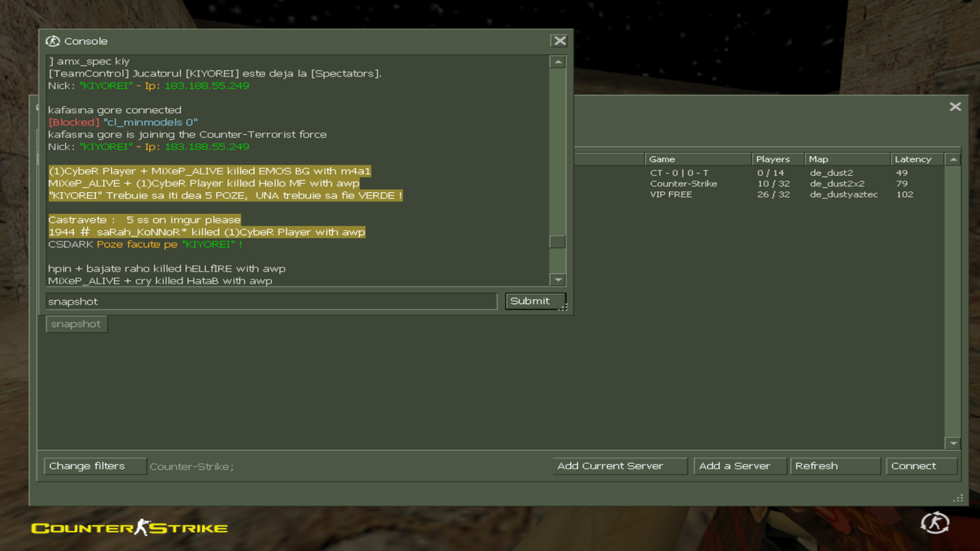Refresh the server list

pyautogui.click(x=835, y=466)
